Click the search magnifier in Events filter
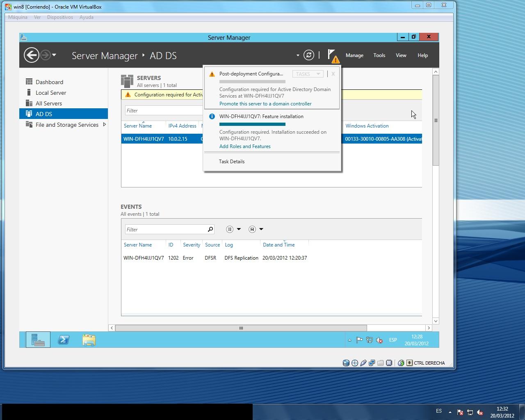This screenshot has width=525, height=420. tap(210, 229)
